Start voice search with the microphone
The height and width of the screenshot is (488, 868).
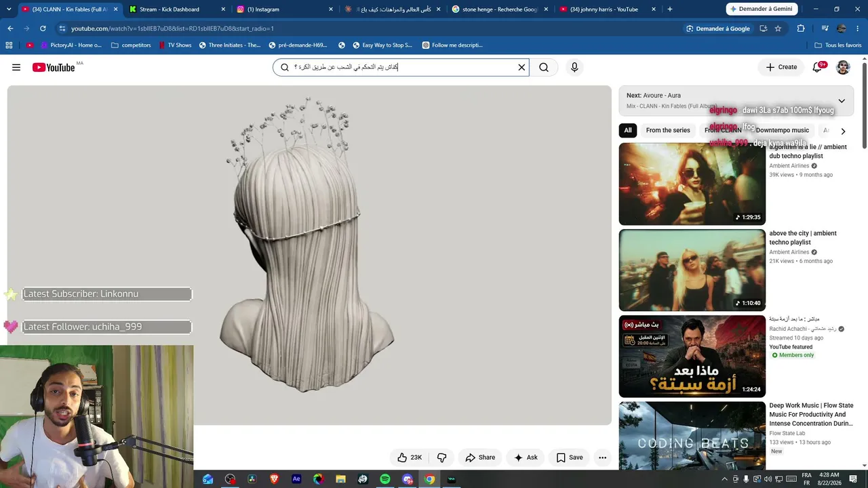(x=574, y=67)
